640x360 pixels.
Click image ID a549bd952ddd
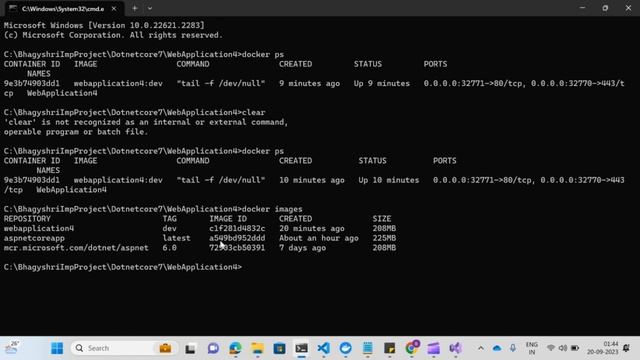(237, 238)
